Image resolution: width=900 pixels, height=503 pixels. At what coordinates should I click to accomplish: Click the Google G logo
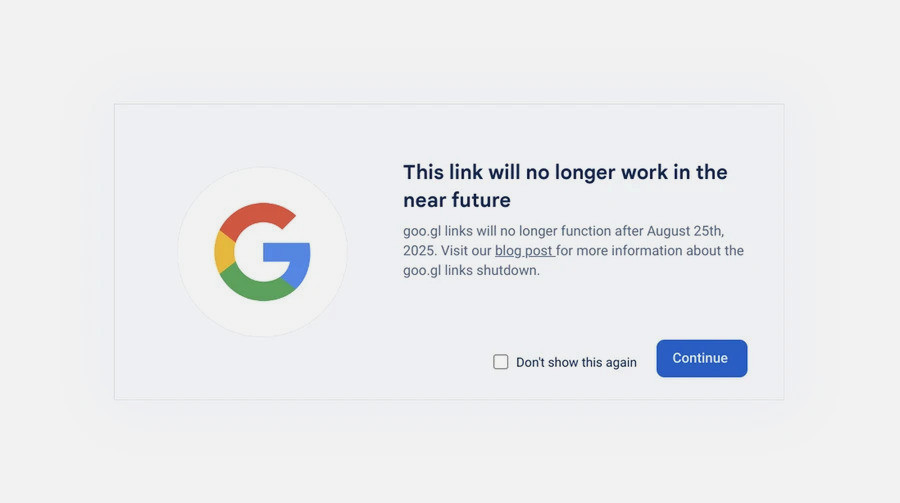point(262,252)
